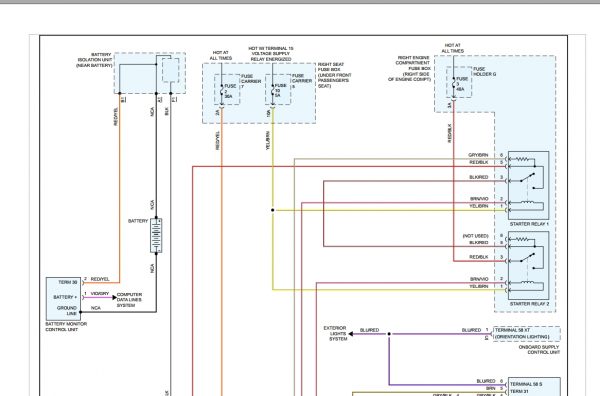
Task: Select 'RIGHT ENGINE COMPARTMENT FUSE BOX' label
Action: 409,68
